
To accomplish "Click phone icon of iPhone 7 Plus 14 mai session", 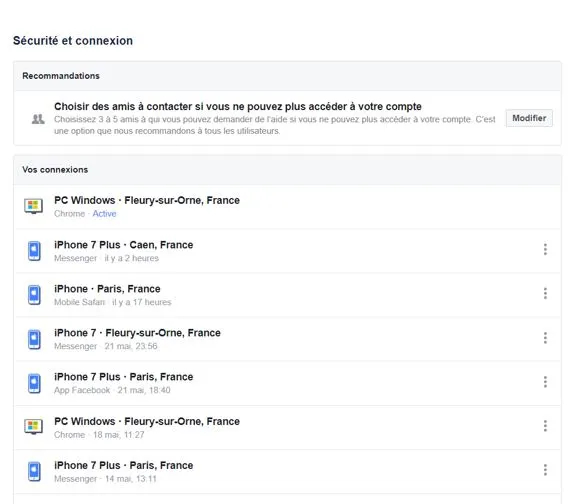I will [34, 471].
